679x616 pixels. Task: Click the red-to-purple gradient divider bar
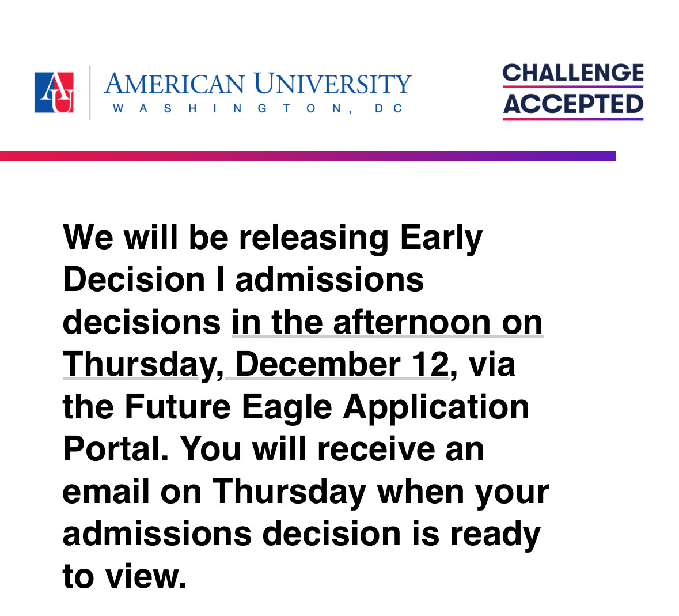[308, 156]
